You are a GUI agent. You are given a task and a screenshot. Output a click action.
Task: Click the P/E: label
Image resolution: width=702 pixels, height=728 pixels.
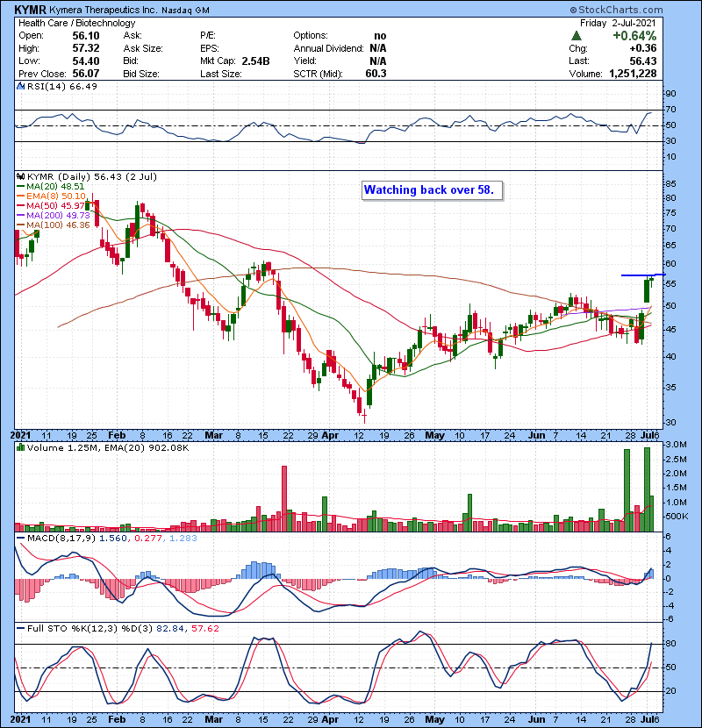tap(208, 36)
